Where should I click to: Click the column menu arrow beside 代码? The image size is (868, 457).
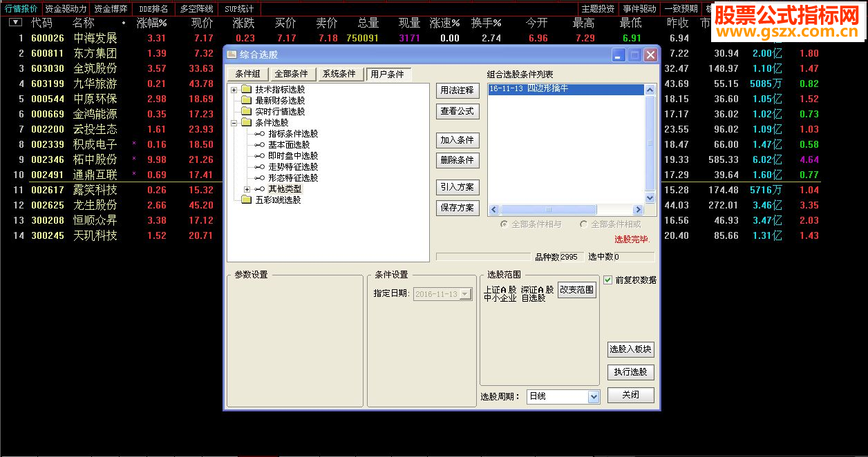15,23
